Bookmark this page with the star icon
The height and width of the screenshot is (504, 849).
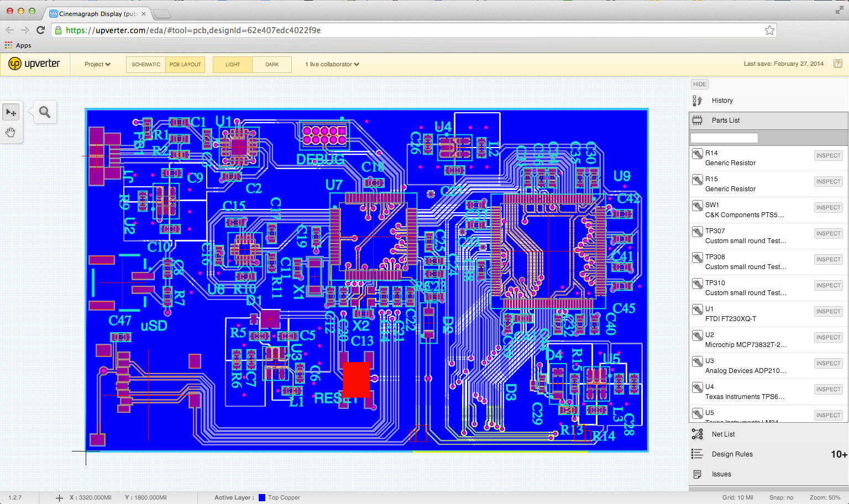[x=769, y=30]
